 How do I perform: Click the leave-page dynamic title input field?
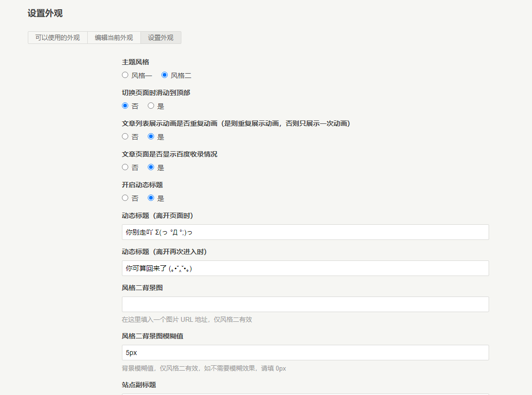tap(305, 232)
